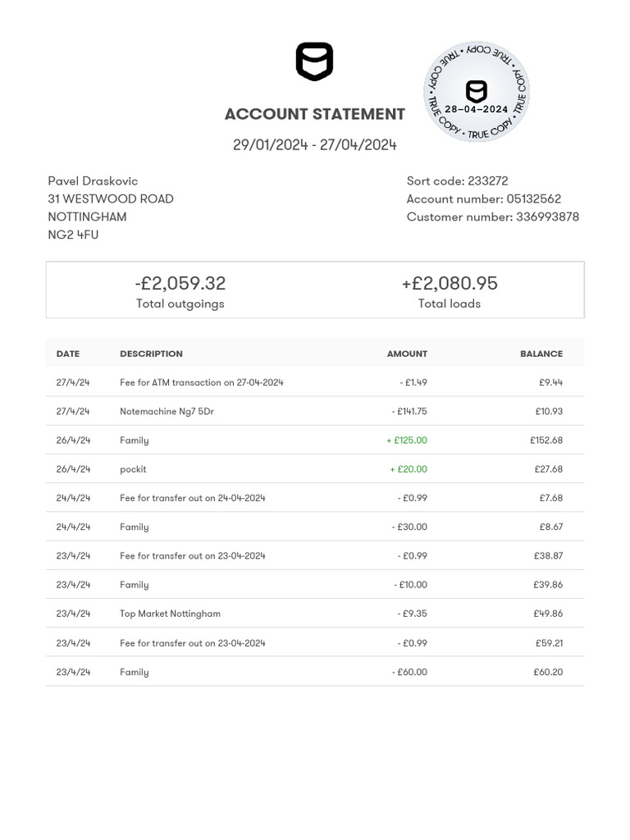The image size is (630, 840).
Task: Click the ATM transaction fee row description
Action: pos(202,382)
